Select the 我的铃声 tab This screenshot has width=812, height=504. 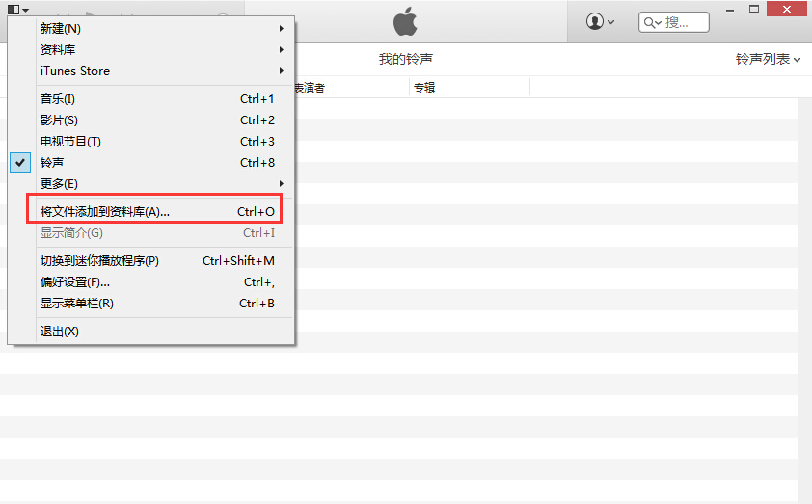405,59
